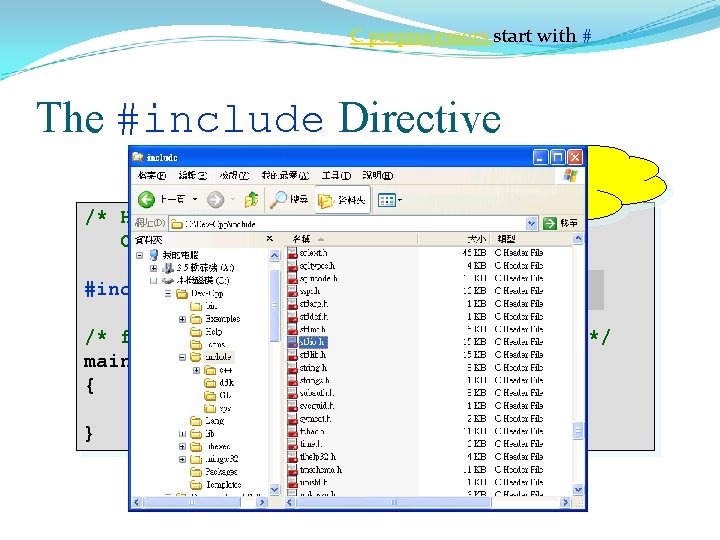
Task: Click the grey Forward arrow button
Action: click(215, 199)
